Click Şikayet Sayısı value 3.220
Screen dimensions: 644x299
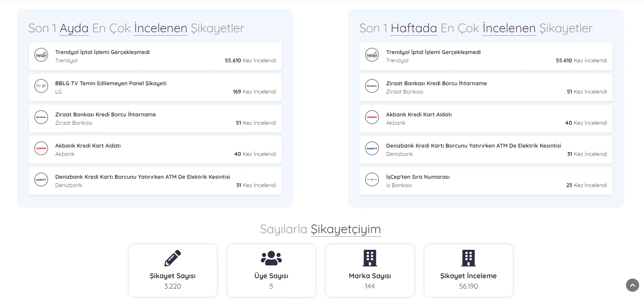[x=173, y=286]
